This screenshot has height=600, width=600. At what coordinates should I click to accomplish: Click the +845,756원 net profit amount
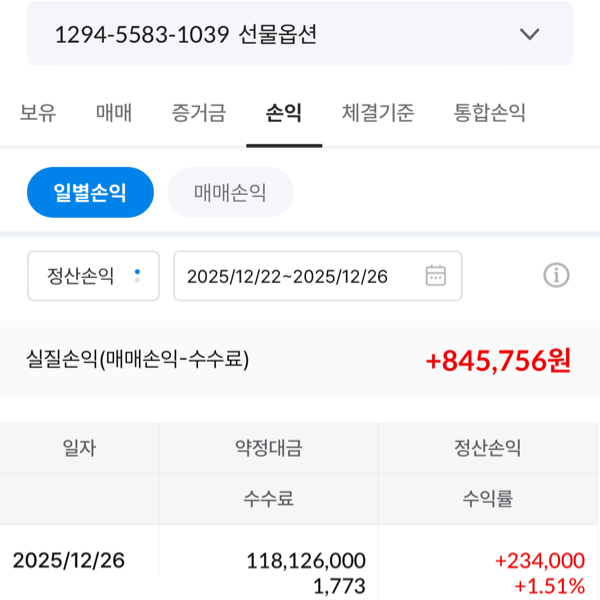tap(498, 360)
